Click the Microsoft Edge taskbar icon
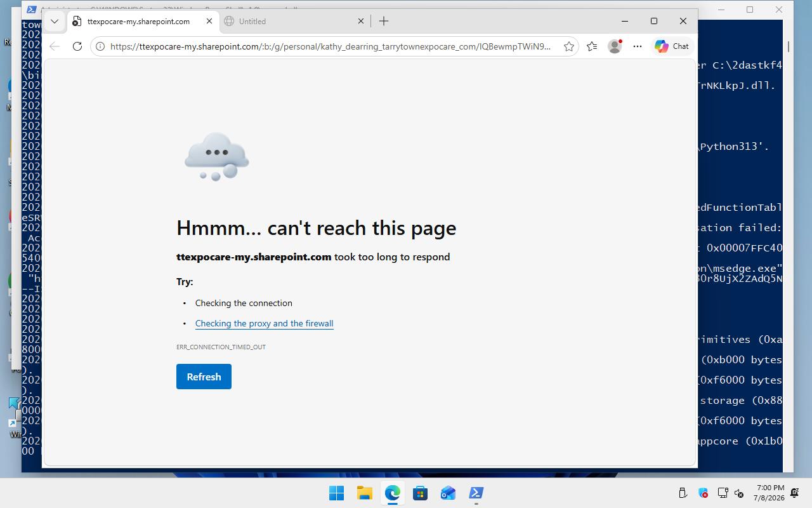Viewport: 812px width, 508px height. 392,493
